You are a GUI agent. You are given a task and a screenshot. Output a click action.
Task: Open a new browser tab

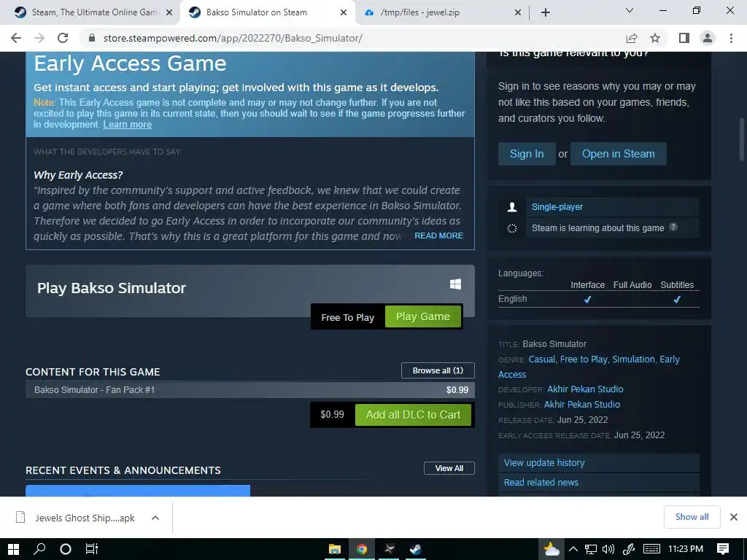coord(546,12)
